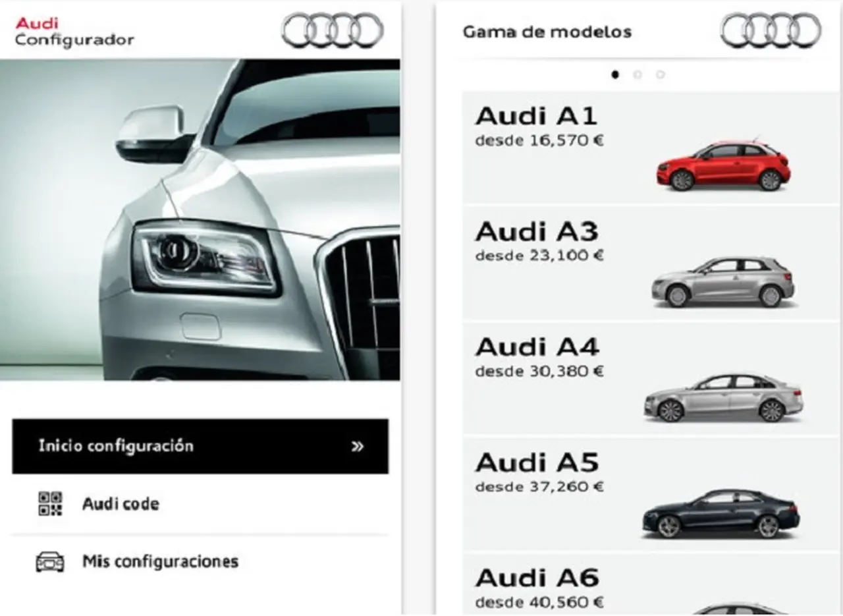This screenshot has width=843, height=616.
Task: Click price 'desde 37,260 €'
Action: [x=539, y=487]
